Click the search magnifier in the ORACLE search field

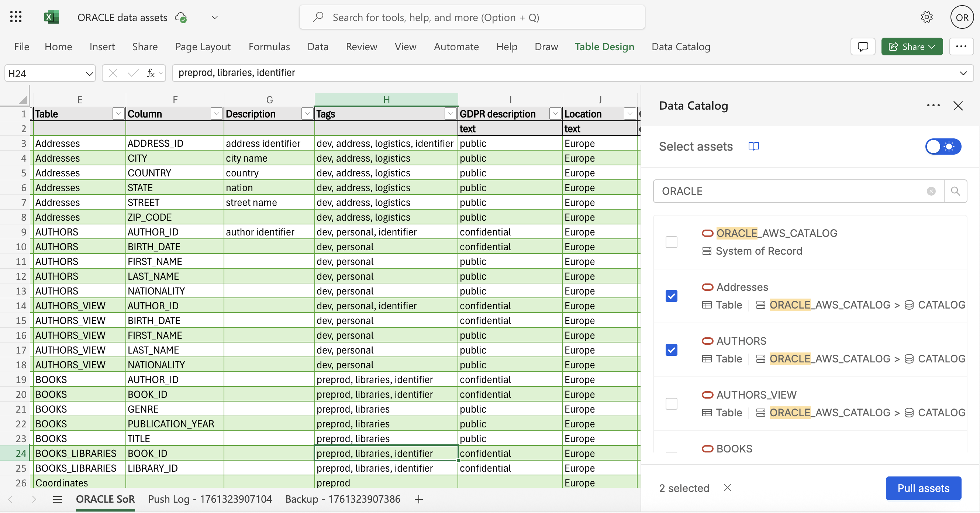click(x=955, y=191)
